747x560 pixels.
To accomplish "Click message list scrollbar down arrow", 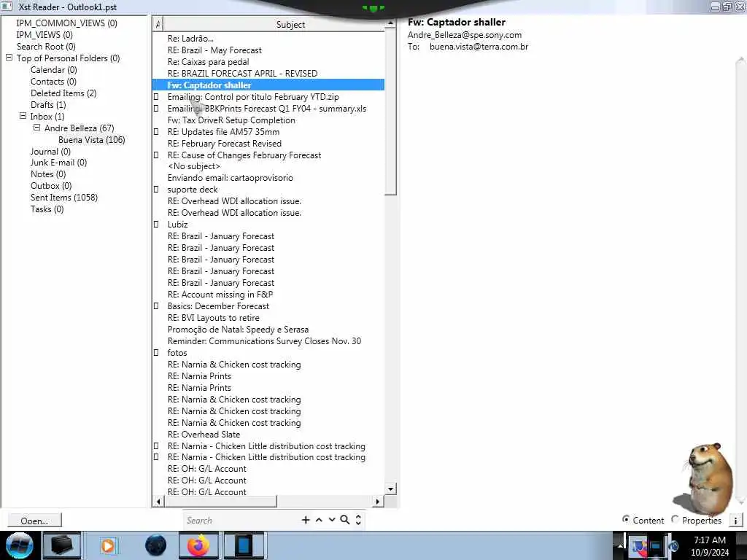I will [x=391, y=489].
